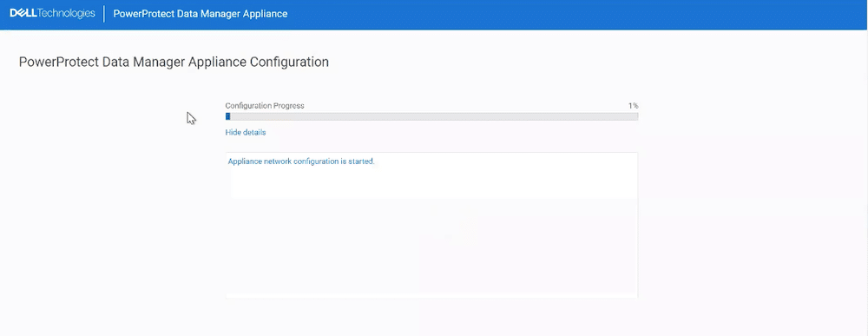Screen dimensions: 868x336
Task: Click the grey unfilled progress bar track
Action: pyautogui.click(x=434, y=116)
